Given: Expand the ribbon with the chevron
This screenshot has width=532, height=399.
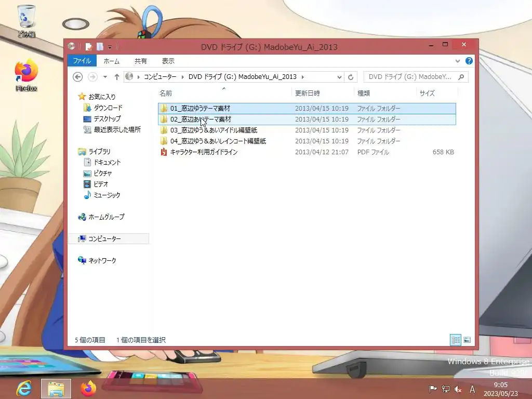Looking at the screenshot, I should click(458, 61).
